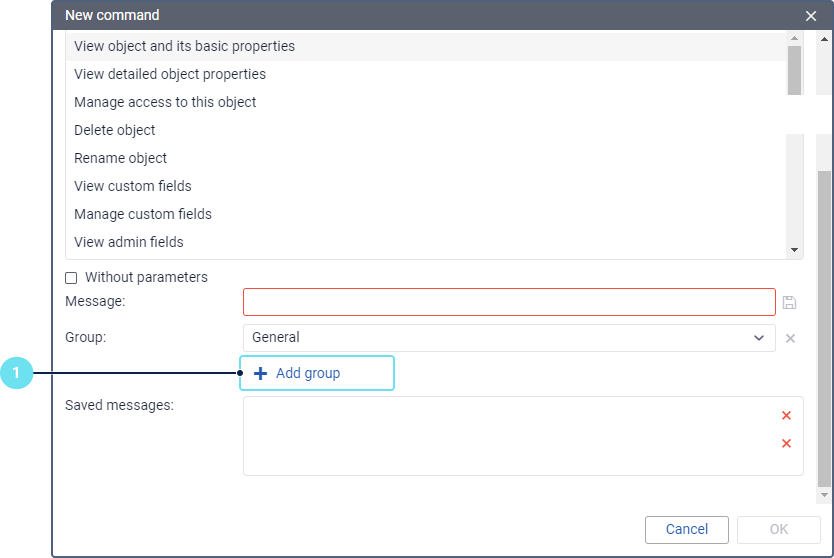
Task: Select Delete object in the list
Action: [x=115, y=130]
